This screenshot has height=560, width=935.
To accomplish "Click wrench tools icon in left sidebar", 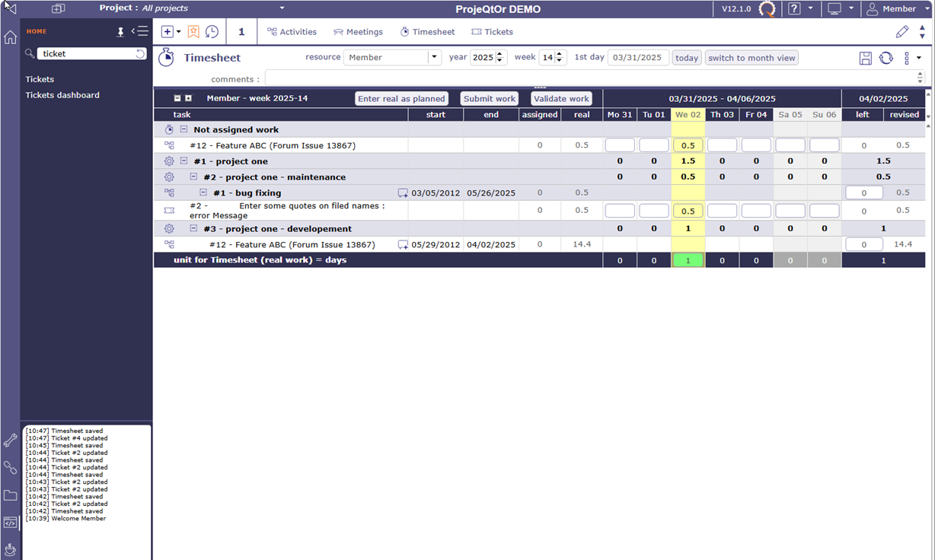I will 10,441.
